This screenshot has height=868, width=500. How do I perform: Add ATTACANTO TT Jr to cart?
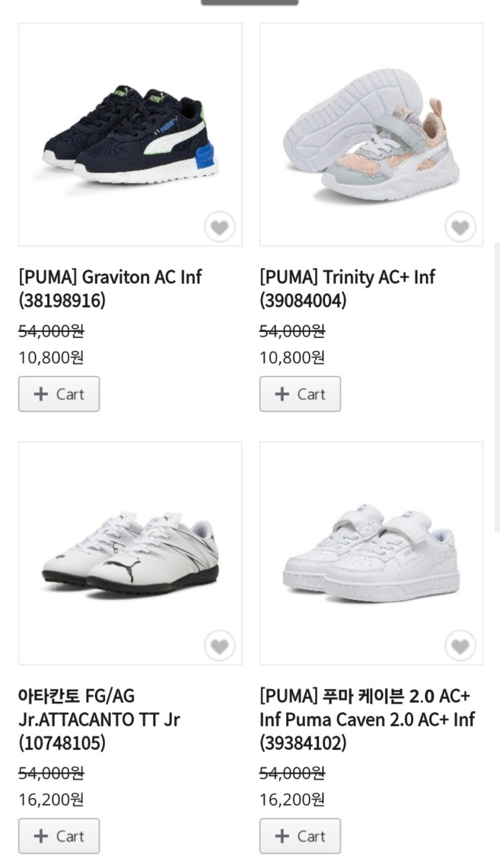tap(59, 836)
